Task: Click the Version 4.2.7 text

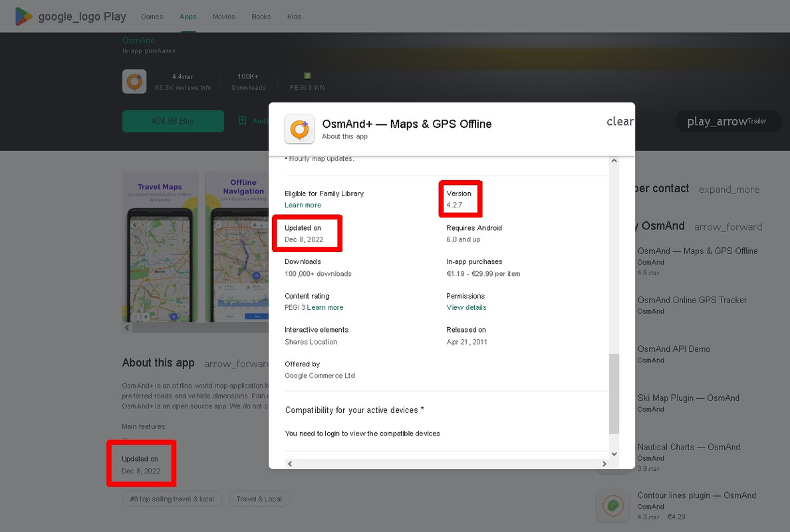Action: (x=458, y=199)
